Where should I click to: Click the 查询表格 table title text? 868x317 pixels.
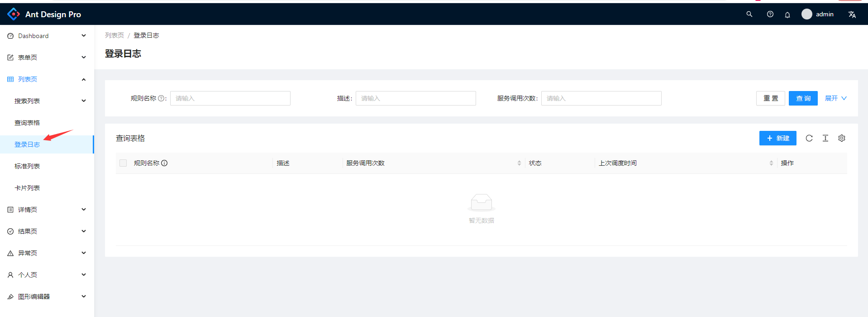pyautogui.click(x=130, y=138)
